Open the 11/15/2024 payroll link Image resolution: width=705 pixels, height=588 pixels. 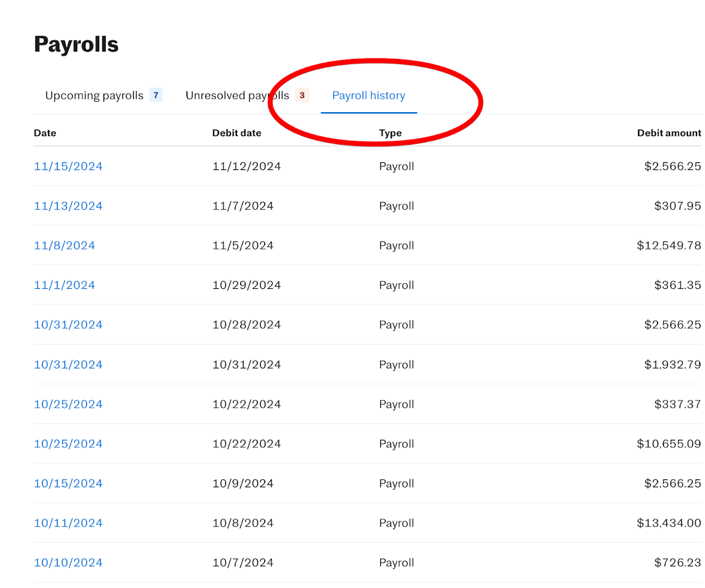pyautogui.click(x=68, y=166)
